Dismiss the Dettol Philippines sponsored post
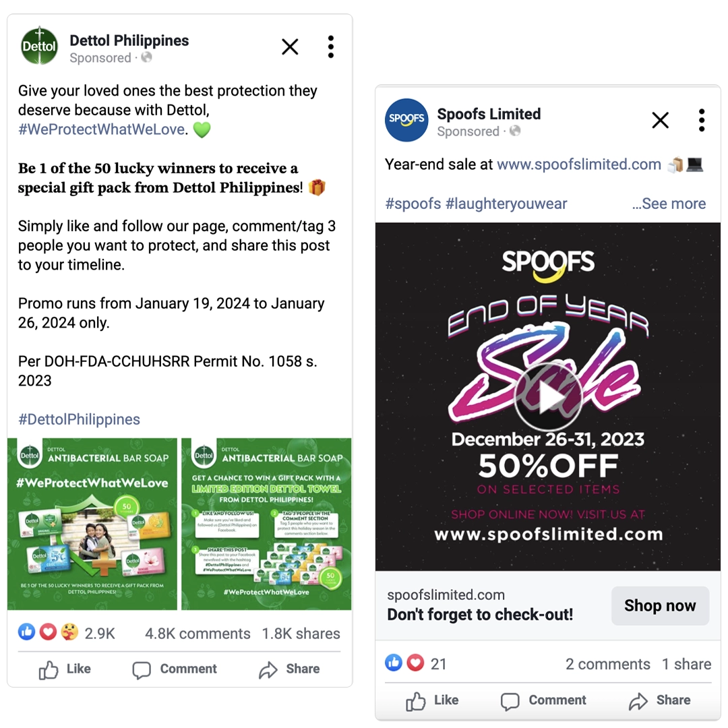 tap(290, 47)
